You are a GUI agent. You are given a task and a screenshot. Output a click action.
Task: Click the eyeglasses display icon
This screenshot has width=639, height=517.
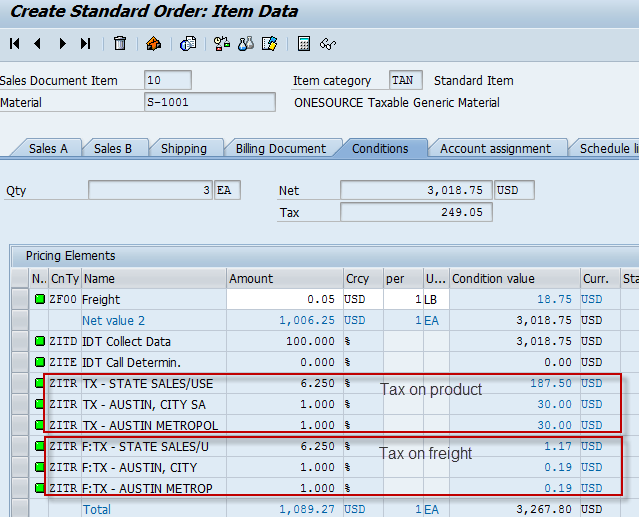pyautogui.click(x=328, y=44)
